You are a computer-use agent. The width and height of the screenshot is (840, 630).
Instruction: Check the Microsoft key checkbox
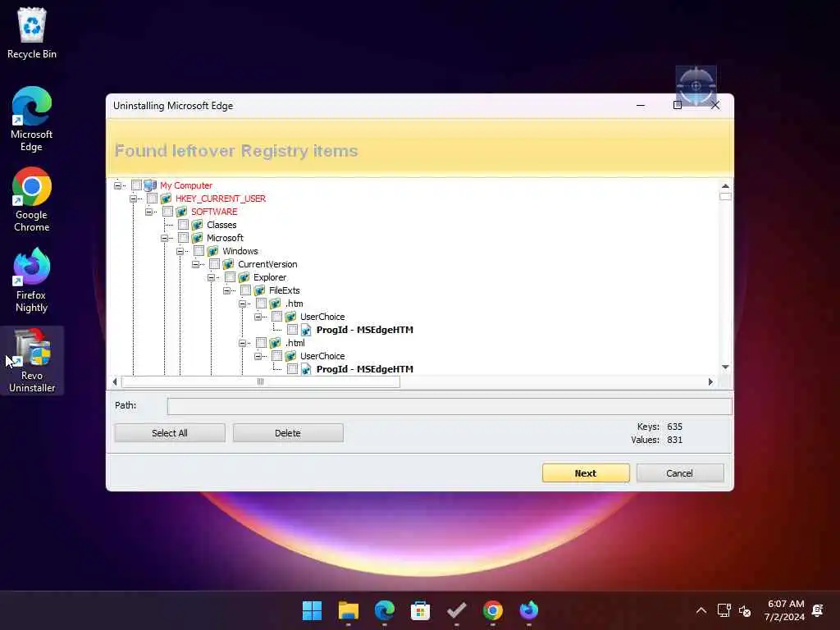pos(183,238)
